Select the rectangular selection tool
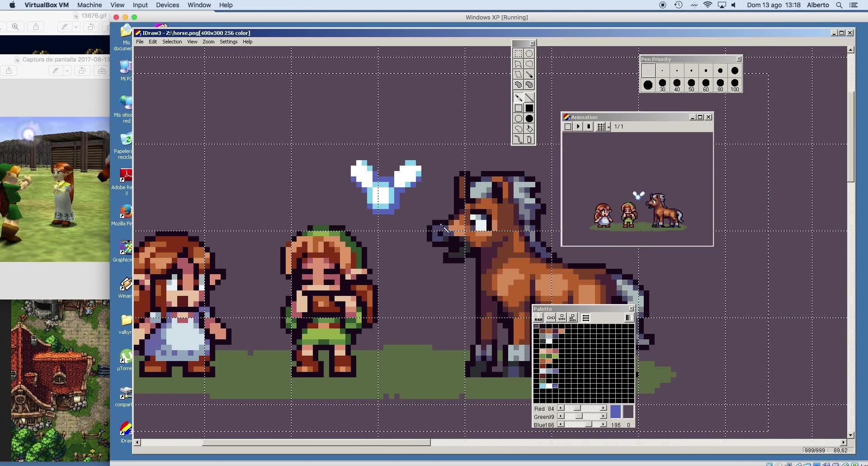Viewport: 868px width, 466px height. tap(518, 53)
